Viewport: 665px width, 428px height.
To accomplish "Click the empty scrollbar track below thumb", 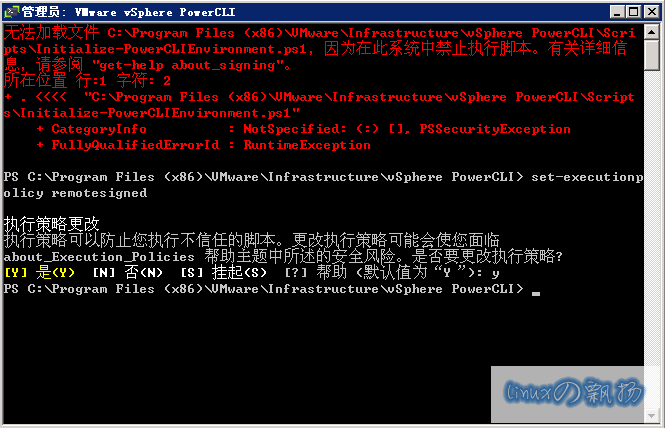I will (x=651, y=240).
